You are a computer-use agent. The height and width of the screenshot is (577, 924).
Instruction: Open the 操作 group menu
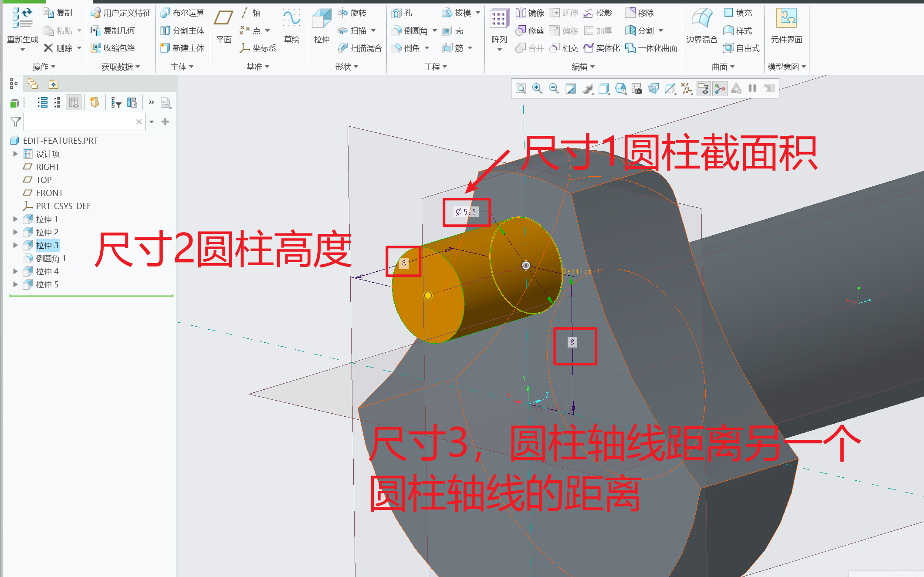[44, 67]
